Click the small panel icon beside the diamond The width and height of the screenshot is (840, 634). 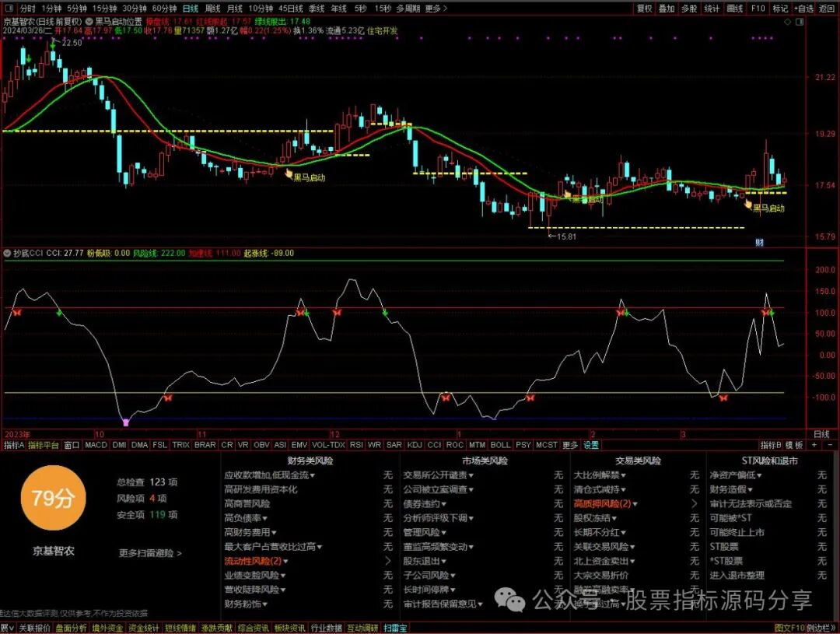click(800, 22)
